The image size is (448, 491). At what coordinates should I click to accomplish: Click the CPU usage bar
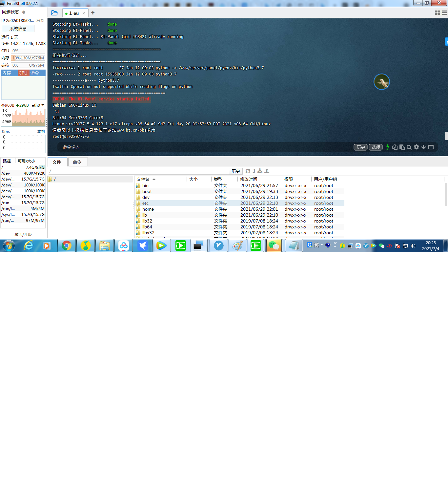coord(28,51)
